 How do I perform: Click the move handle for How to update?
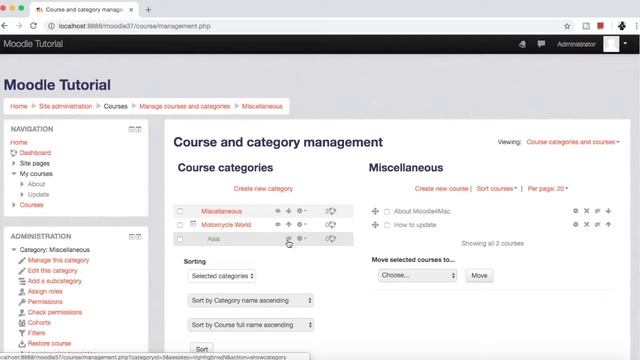pyautogui.click(x=375, y=224)
